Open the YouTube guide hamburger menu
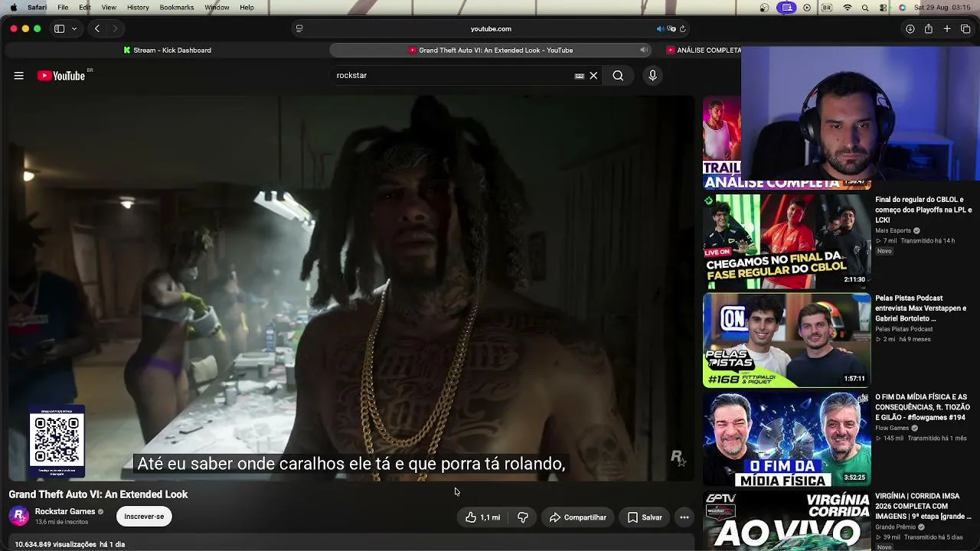Screen dimensions: 980x551 (18, 76)
